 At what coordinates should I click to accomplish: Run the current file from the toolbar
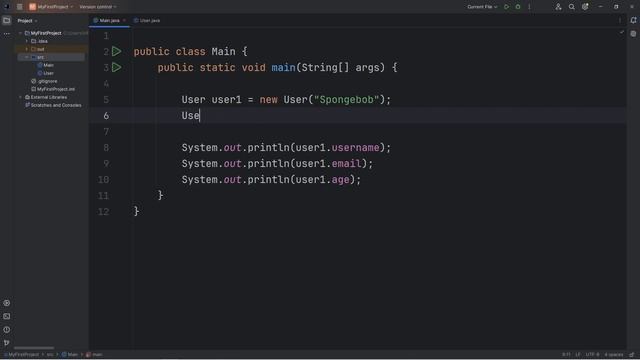point(507,7)
